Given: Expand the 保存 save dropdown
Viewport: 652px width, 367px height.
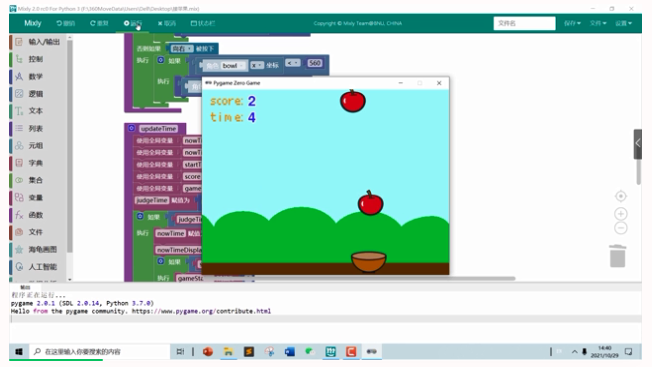Looking at the screenshot, I should point(572,23).
